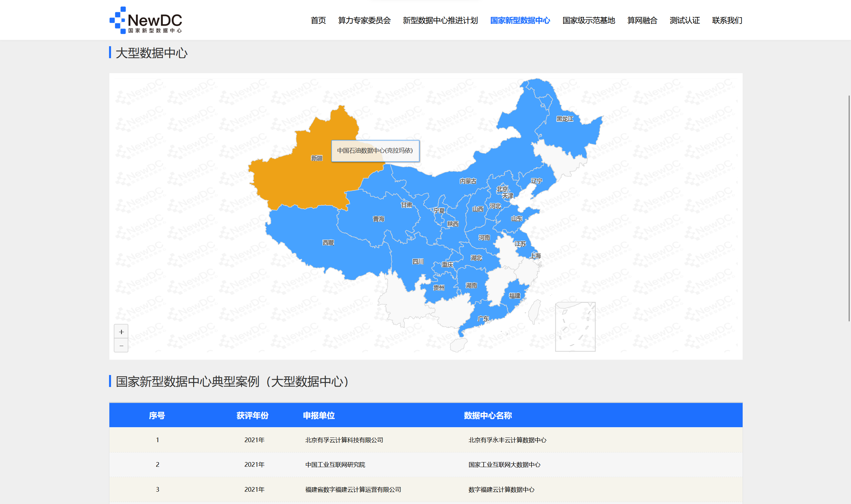The width and height of the screenshot is (851, 504).
Task: Open the 首页 menu item
Action: tap(318, 21)
